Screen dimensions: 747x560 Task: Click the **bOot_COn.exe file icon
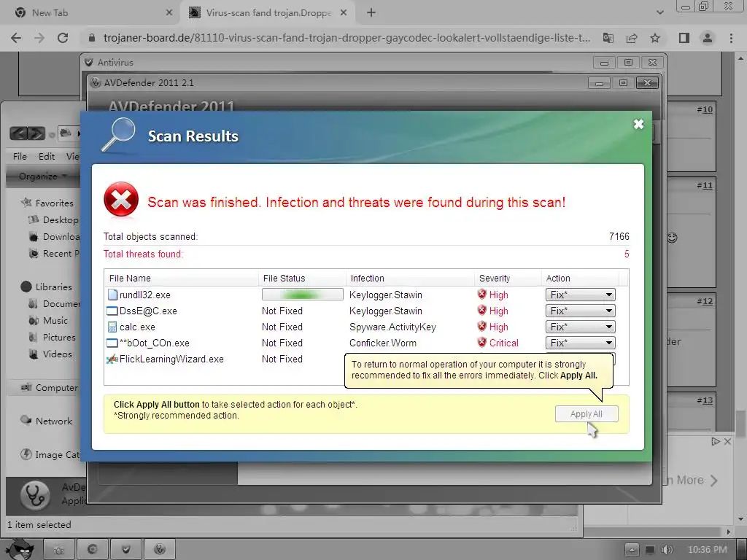point(112,343)
